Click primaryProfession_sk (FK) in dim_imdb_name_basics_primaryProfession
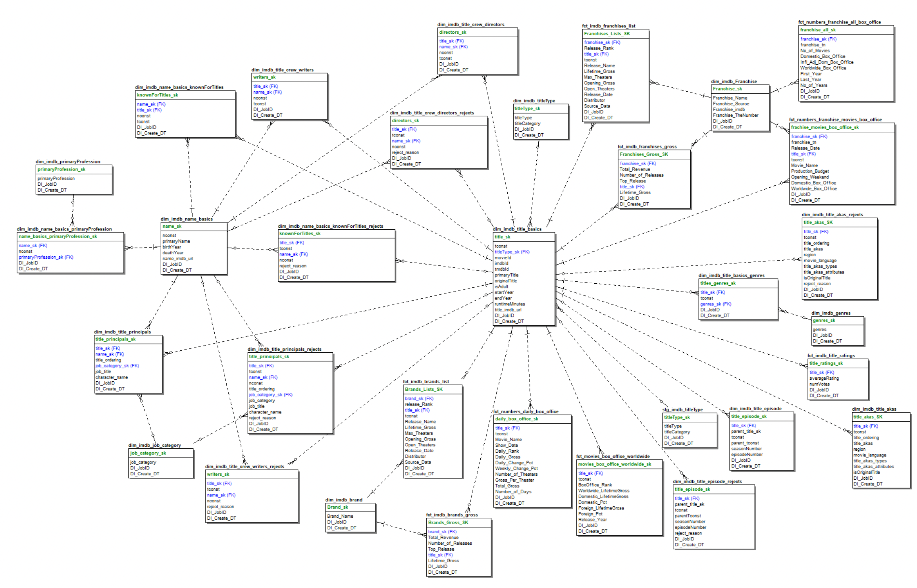The height and width of the screenshot is (588, 917). click(x=46, y=257)
